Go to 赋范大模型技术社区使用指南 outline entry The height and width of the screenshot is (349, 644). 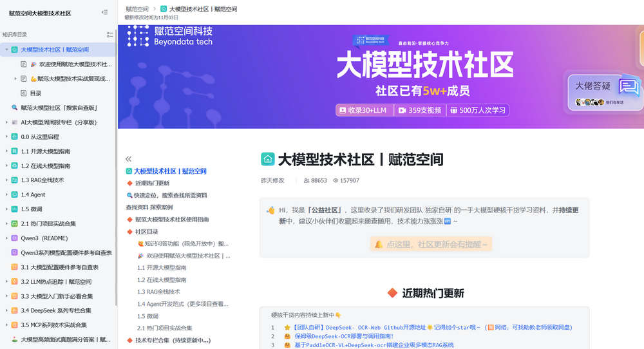pyautogui.click(x=172, y=220)
